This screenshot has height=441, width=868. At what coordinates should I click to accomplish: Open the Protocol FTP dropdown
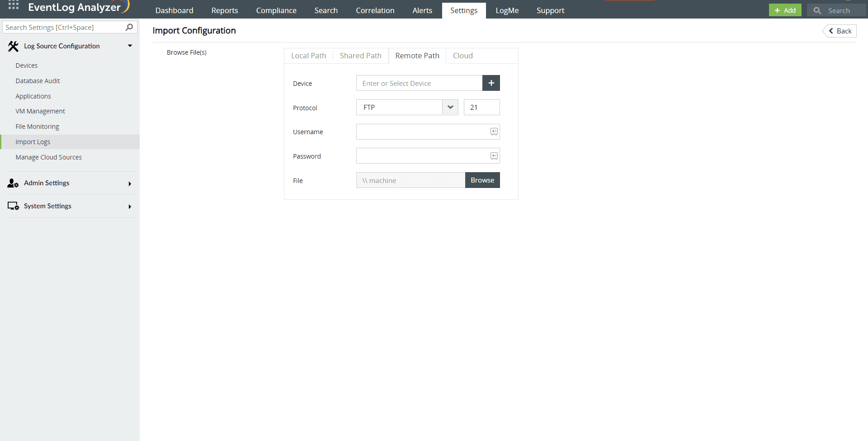(407, 108)
